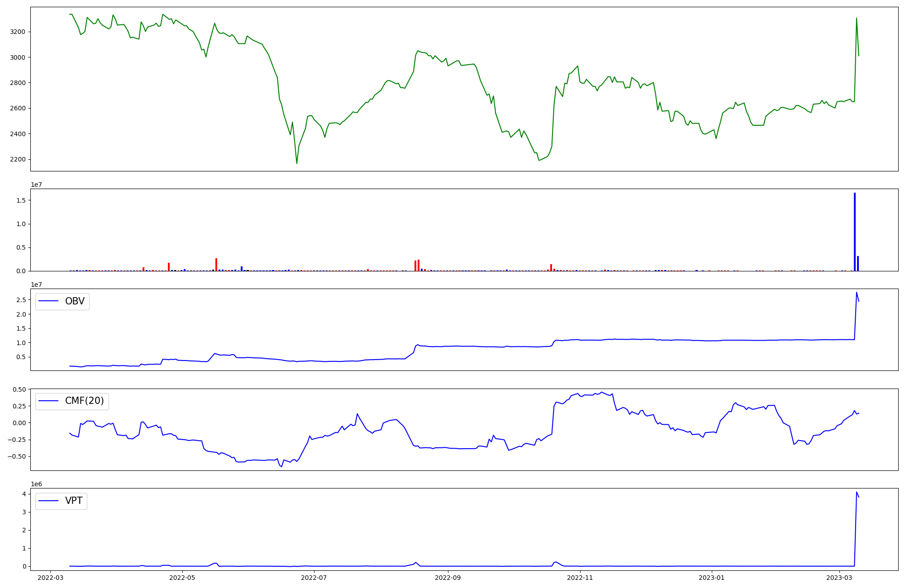Click the blue line sample in OBV legend
Viewport: 905px width, 588px height.
[x=48, y=301]
